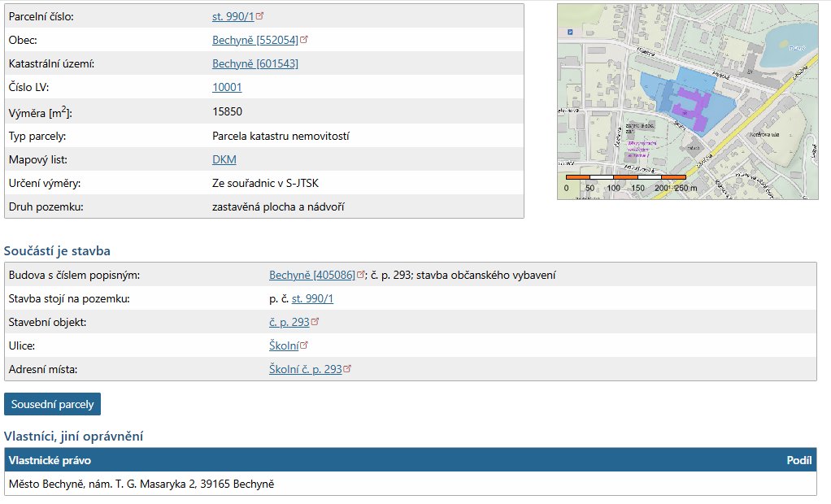Open the Bechyně [601543] cadastral area link

255,63
